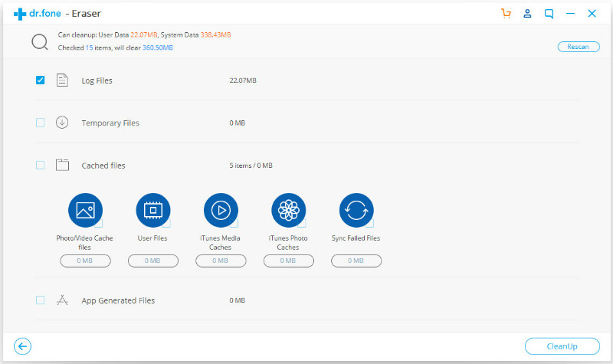Click the 0 MB size of Temporary Files
Image resolution: width=613 pixels, height=364 pixels.
(238, 123)
